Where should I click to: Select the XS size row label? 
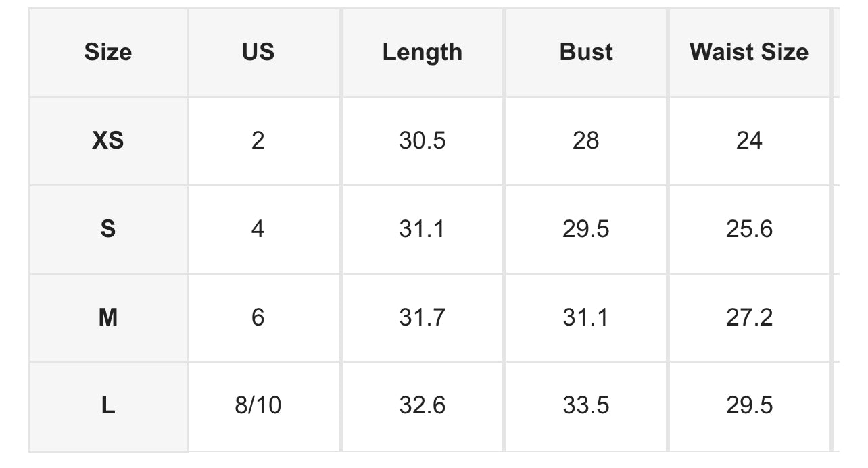click(108, 140)
